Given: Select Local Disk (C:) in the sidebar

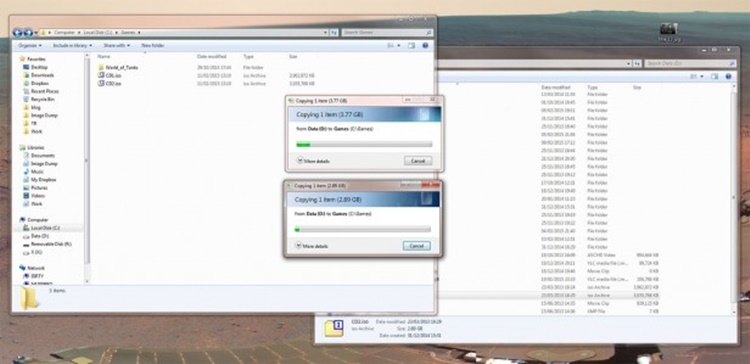Looking at the screenshot, I should pyautogui.click(x=41, y=228).
